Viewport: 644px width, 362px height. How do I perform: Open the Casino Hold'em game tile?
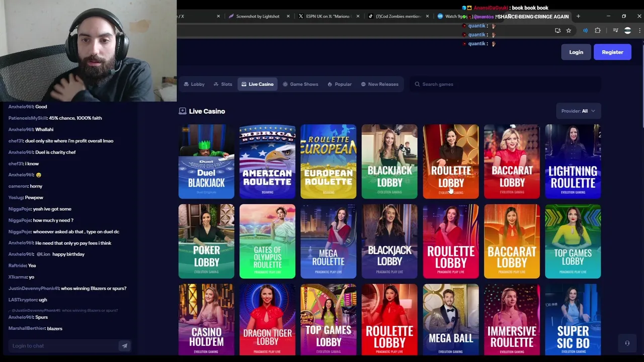[206, 320]
